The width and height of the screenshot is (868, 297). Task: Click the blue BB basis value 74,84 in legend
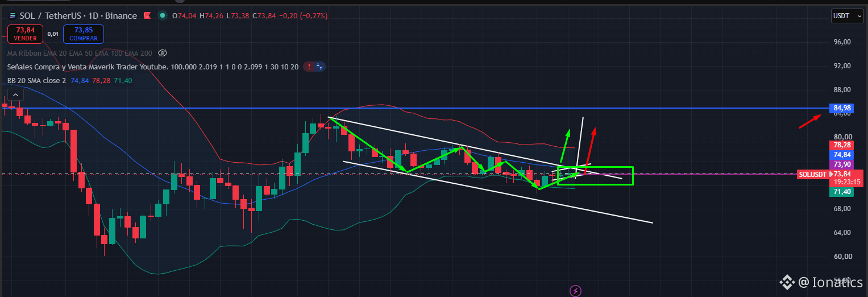pos(80,81)
